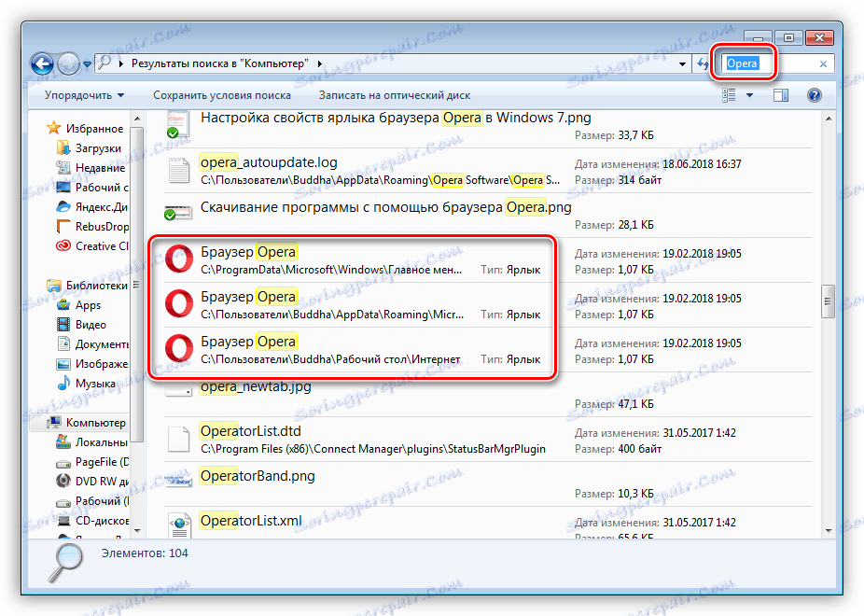Open Недавние места in sidebar
This screenshot has width=864, height=616.
click(x=91, y=167)
